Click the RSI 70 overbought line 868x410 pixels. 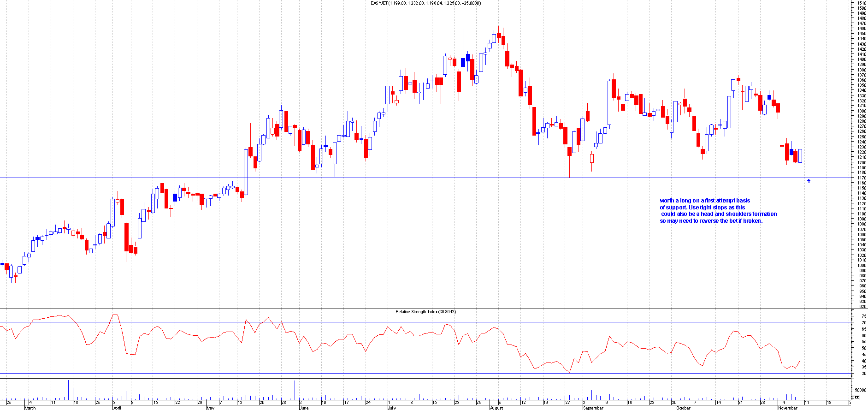click(415, 322)
